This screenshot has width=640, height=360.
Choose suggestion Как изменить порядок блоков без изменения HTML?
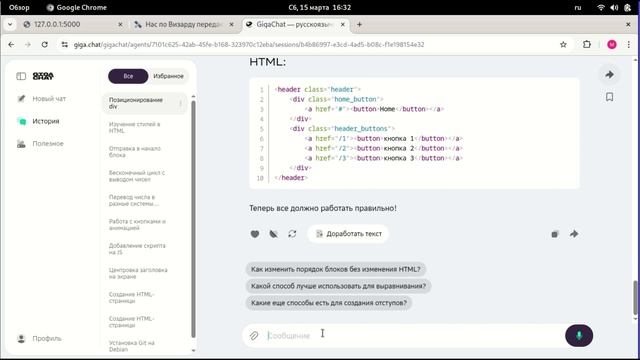336,269
